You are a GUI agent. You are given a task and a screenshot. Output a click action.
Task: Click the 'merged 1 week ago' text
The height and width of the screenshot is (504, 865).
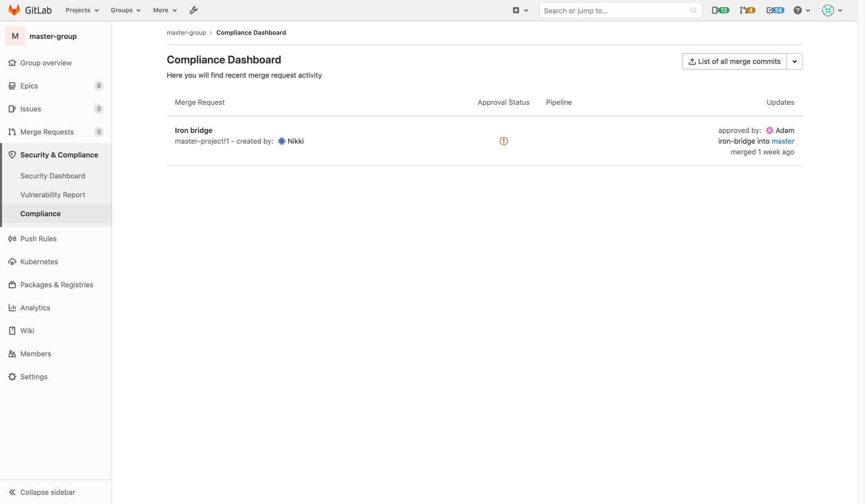coord(762,152)
